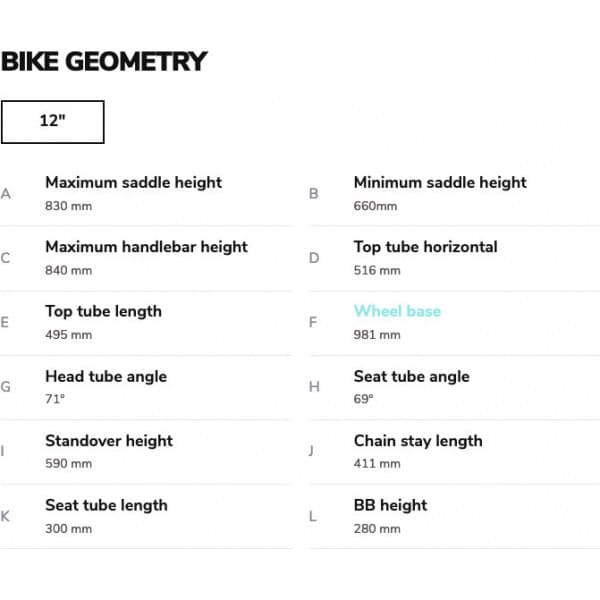Click the letter B diagram marker
The height and width of the screenshot is (600, 600).
(313, 194)
